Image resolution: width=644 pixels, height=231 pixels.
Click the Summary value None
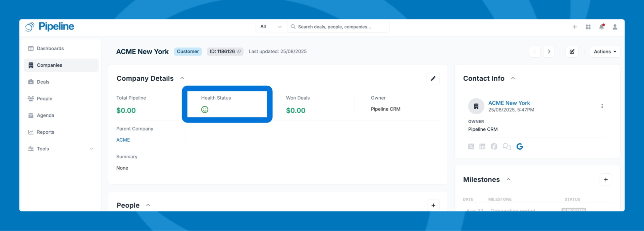[x=122, y=168]
